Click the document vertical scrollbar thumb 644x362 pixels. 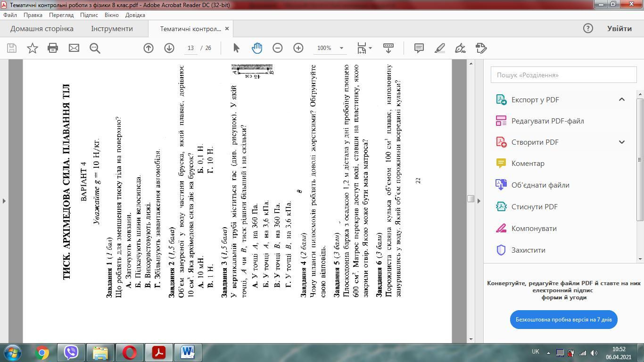(471, 198)
